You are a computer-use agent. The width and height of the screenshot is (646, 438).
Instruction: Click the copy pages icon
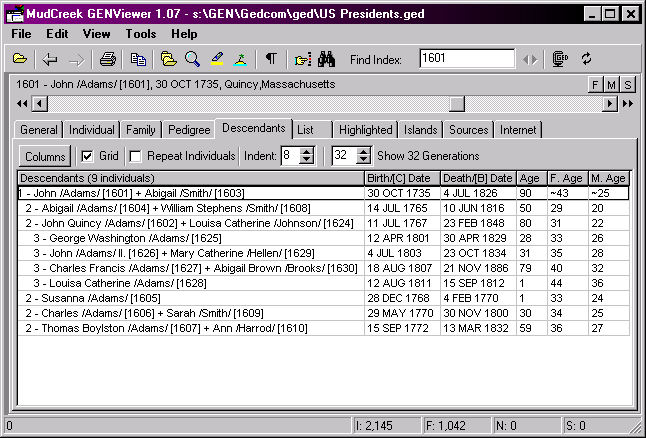pos(135,59)
